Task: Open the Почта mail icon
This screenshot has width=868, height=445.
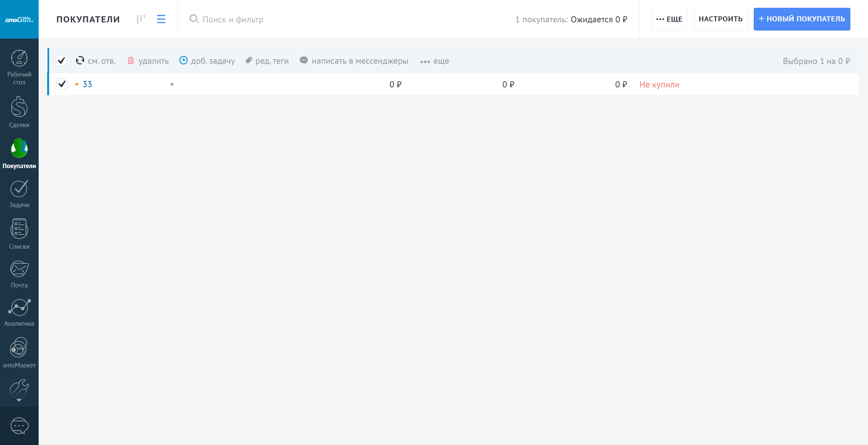Action: [x=19, y=269]
